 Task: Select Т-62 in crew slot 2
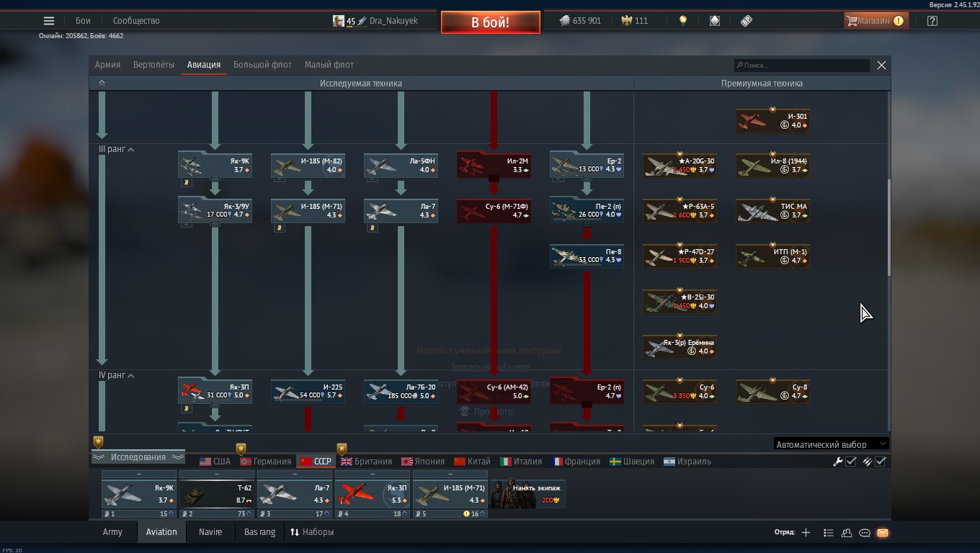217,493
